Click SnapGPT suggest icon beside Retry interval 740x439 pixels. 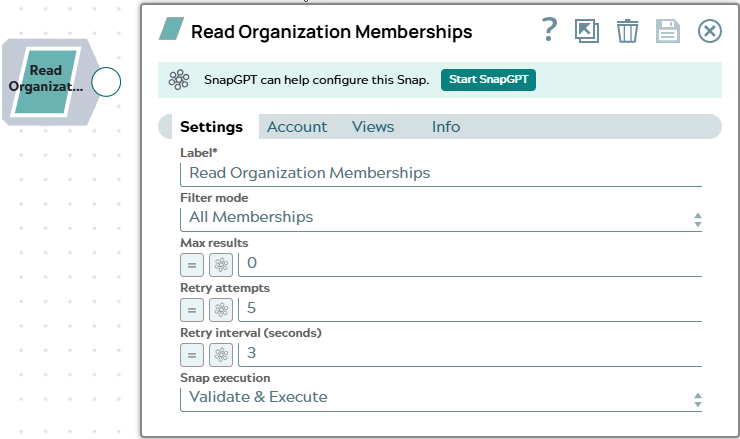tap(221, 355)
